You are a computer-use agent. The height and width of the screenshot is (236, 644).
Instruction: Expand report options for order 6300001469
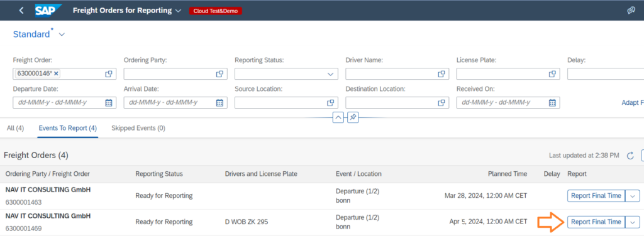pos(633,222)
